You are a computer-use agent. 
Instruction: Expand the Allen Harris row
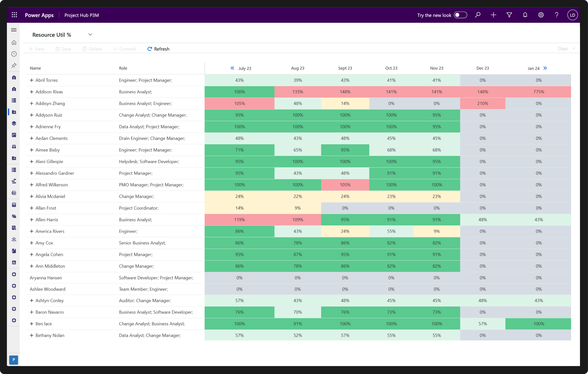[32, 220]
